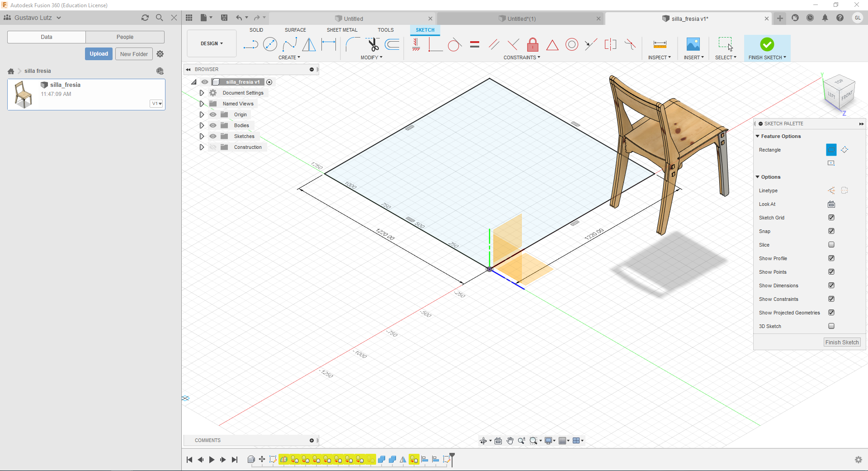This screenshot has width=868, height=471.
Task: Apply the Equal constraint
Action: pos(474,44)
